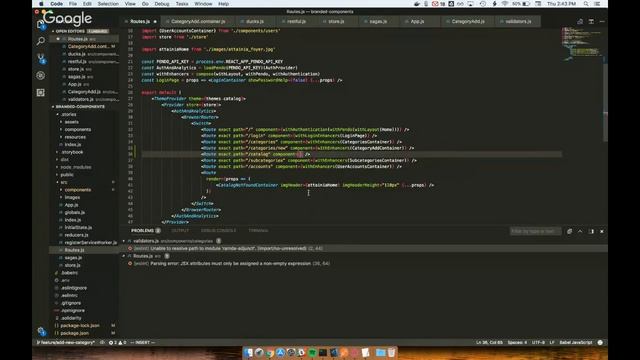
Task: Open .eslintrc in the explorer
Action: (x=69, y=296)
